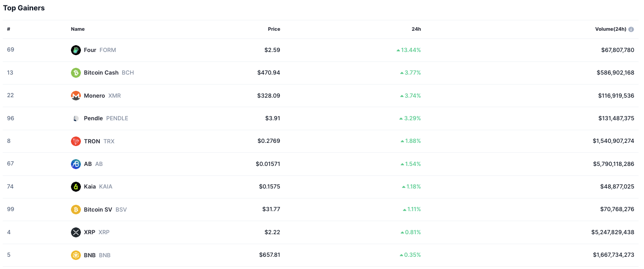Sort by the 24h column header

pos(416,29)
